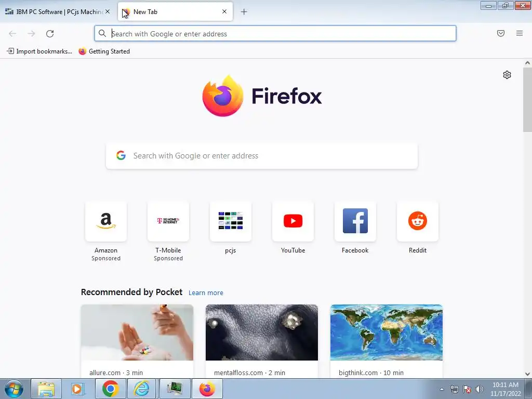Image resolution: width=532 pixels, height=399 pixels.
Task: Click Learn more link beside Pocket heading
Action: tap(206, 293)
